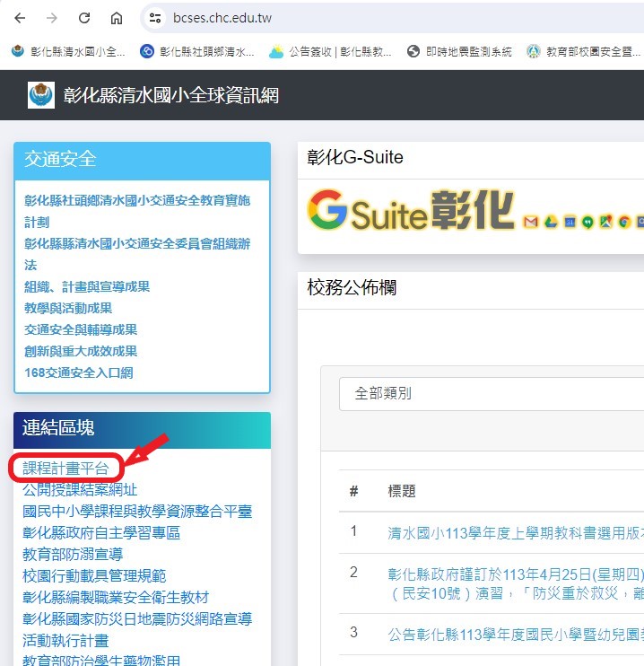Viewport: 644px width, 666px height.
Task: Click site title 彰化縣清水國小全球資訊網
Action: [x=171, y=95]
